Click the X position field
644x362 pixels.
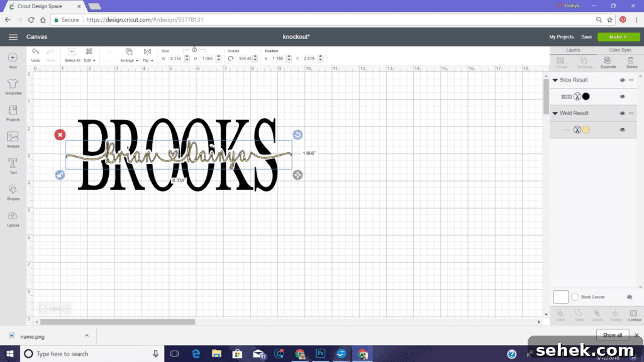pos(278,58)
